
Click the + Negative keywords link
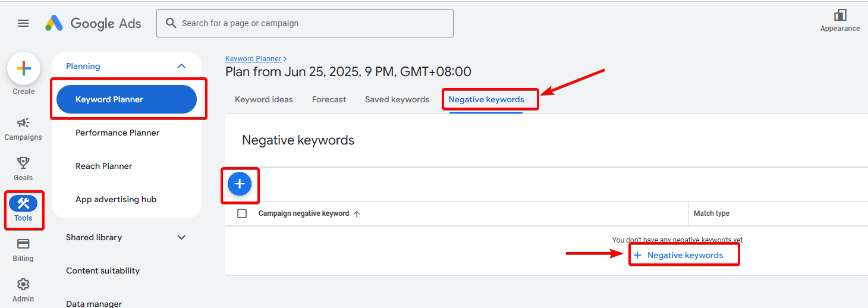coord(678,255)
